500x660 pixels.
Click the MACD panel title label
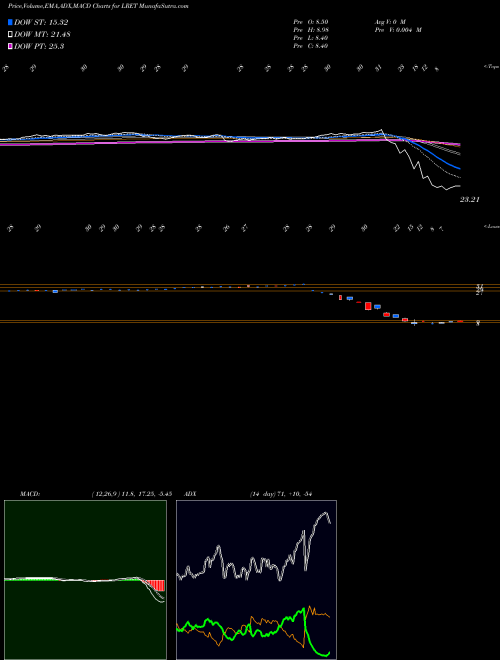(x=30, y=493)
